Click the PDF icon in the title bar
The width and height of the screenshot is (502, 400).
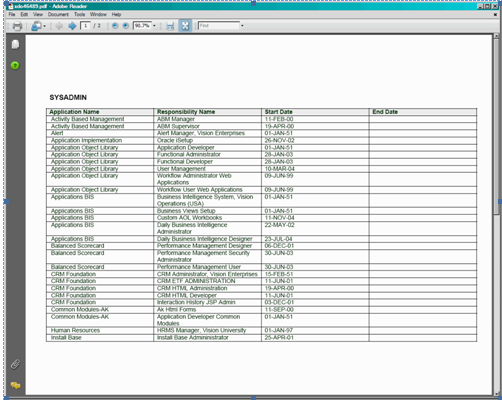(x=11, y=6)
